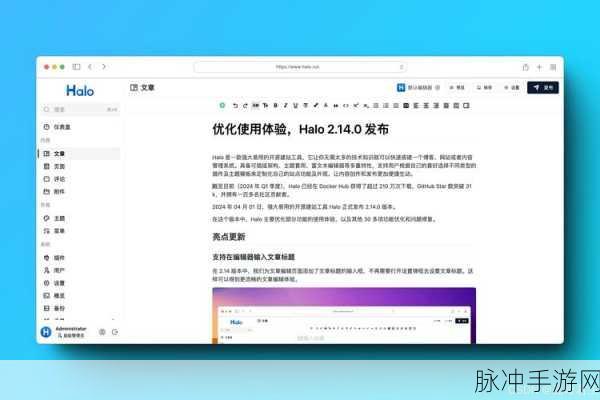This screenshot has width=600, height=400.
Task: Reload page from address bar icon
Action: (401, 67)
